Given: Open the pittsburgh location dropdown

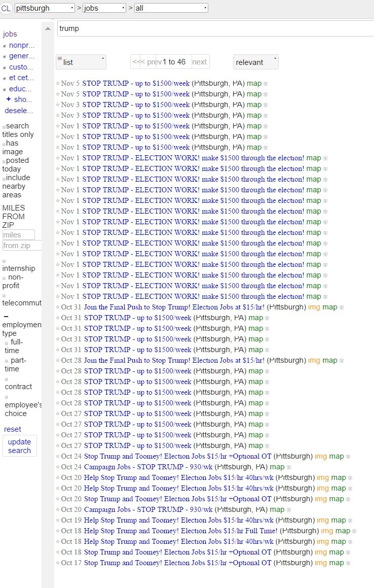Looking at the screenshot, I should tap(45, 8).
